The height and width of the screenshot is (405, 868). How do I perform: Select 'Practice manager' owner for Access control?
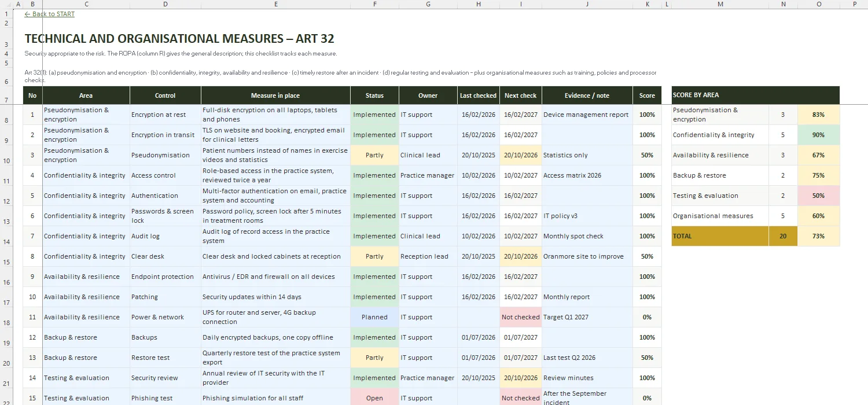[428, 175]
